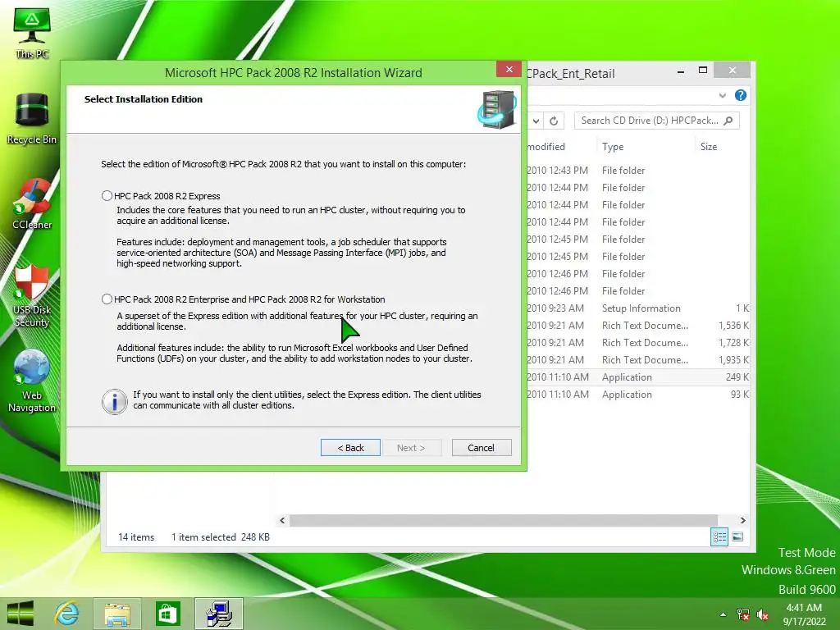Show hidden tray icons arrow

click(724, 614)
